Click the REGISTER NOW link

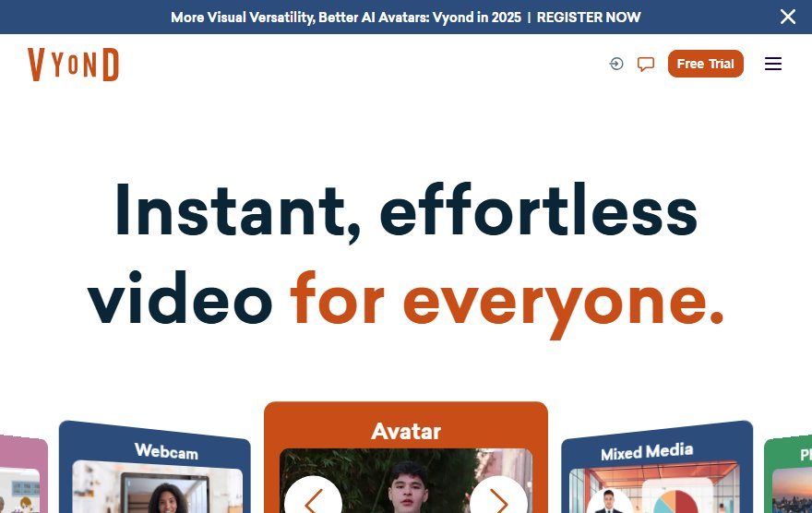[589, 18]
